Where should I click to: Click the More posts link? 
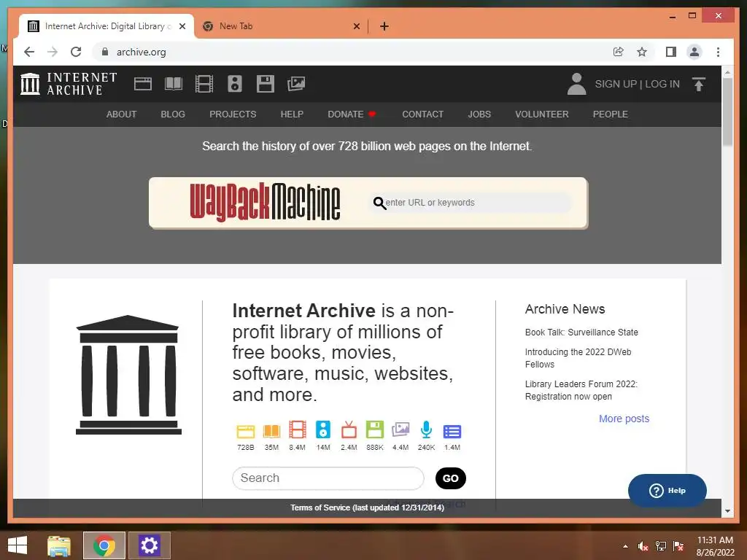pos(624,419)
